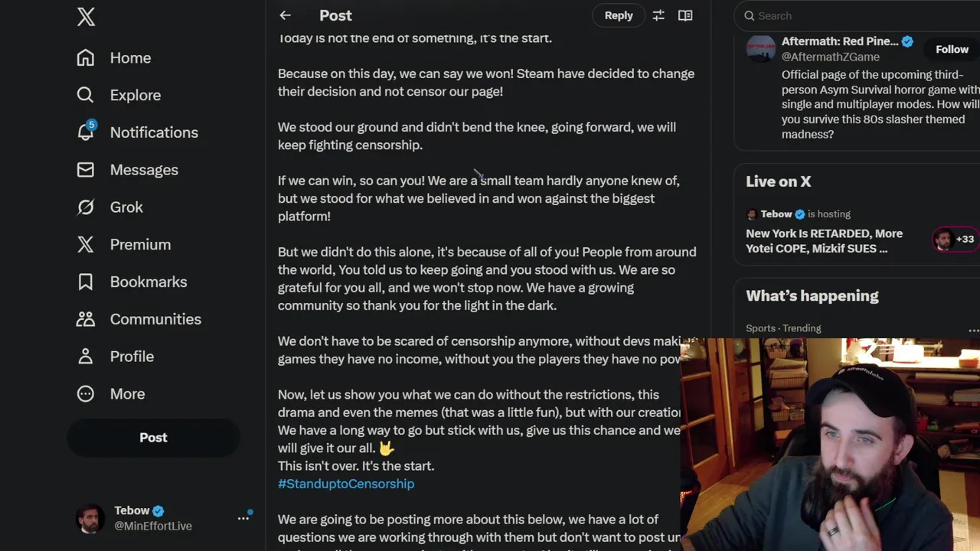Go to Home in sidebar
The image size is (980, 551).
click(130, 58)
